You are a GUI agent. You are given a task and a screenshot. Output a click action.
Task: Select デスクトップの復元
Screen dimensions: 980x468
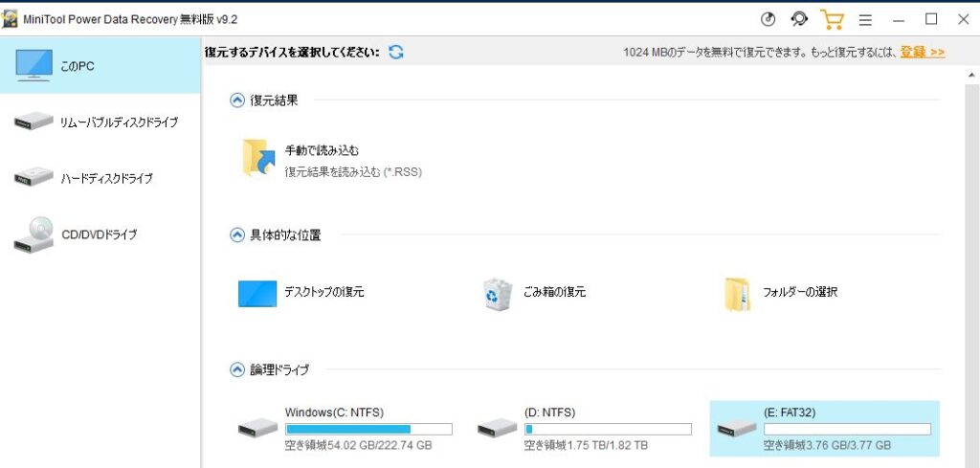coord(324,292)
